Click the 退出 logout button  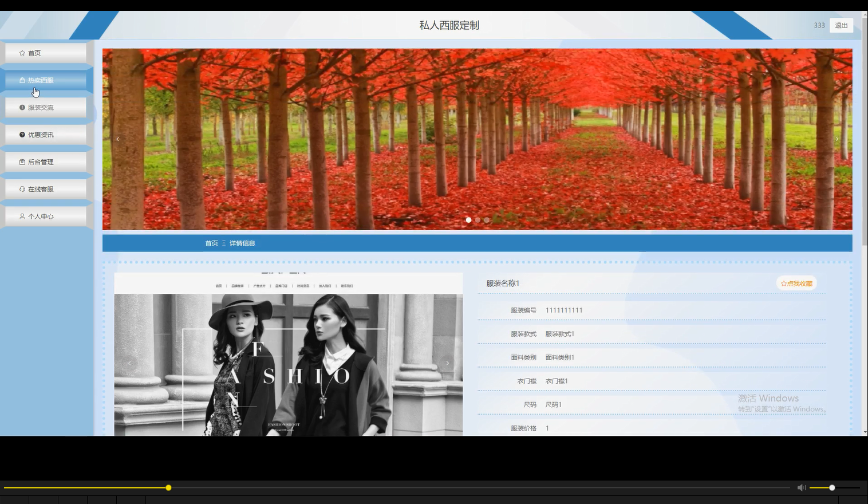pyautogui.click(x=840, y=25)
